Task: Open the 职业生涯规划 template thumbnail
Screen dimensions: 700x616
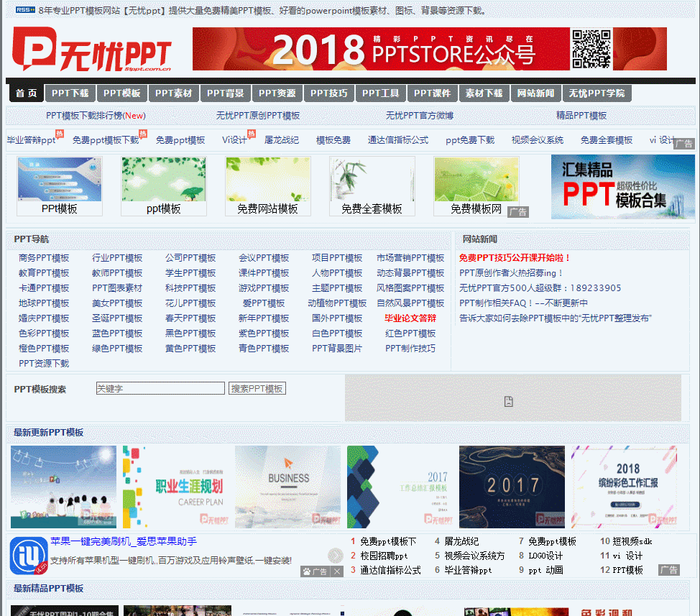Action: tap(178, 487)
